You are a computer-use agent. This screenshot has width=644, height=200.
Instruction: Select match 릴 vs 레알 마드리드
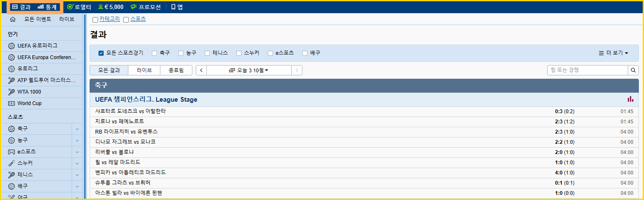coord(364,163)
